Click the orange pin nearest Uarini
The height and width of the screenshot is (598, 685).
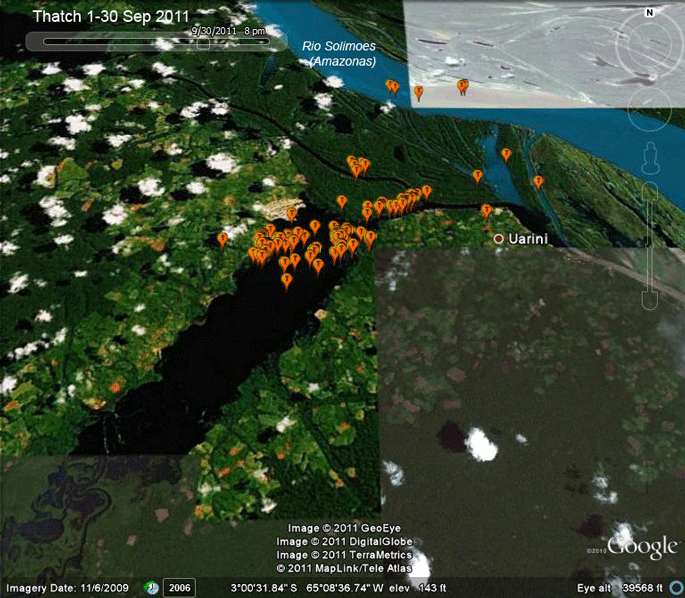(x=486, y=212)
